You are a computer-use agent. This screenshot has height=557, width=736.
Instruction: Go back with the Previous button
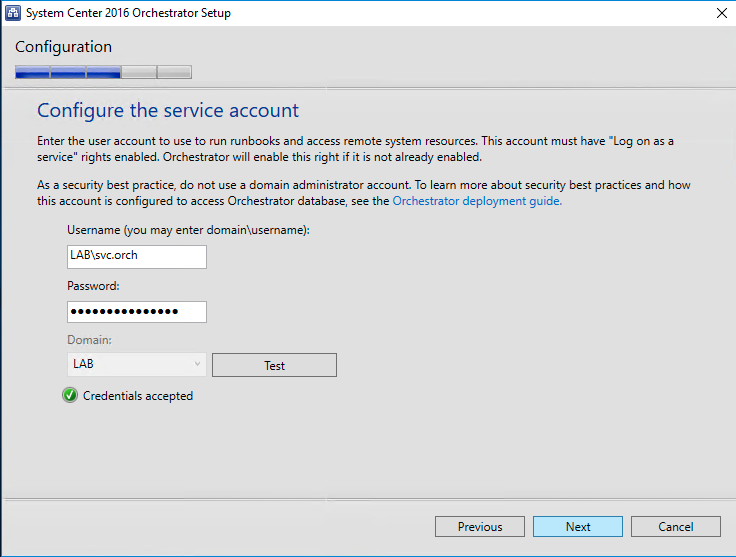pos(480,527)
